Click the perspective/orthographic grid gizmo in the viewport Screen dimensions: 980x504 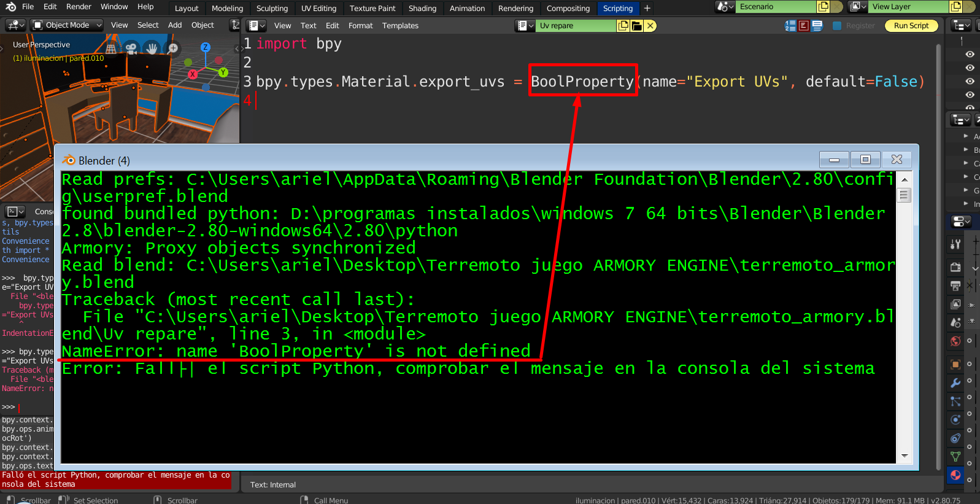click(111, 48)
